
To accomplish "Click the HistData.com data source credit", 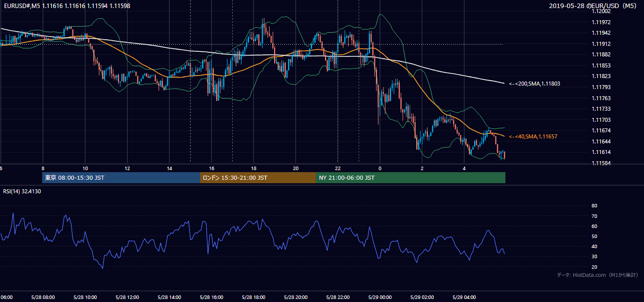I will point(598,275).
